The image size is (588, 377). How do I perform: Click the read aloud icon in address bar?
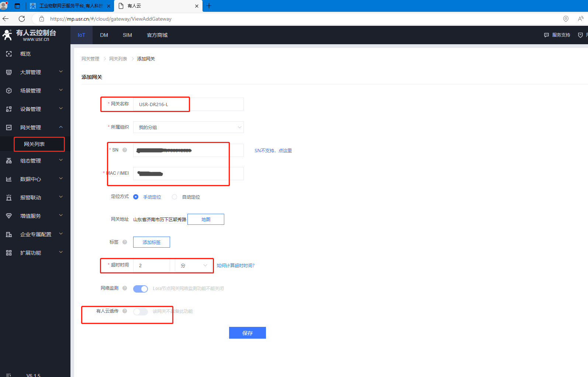pos(581,19)
